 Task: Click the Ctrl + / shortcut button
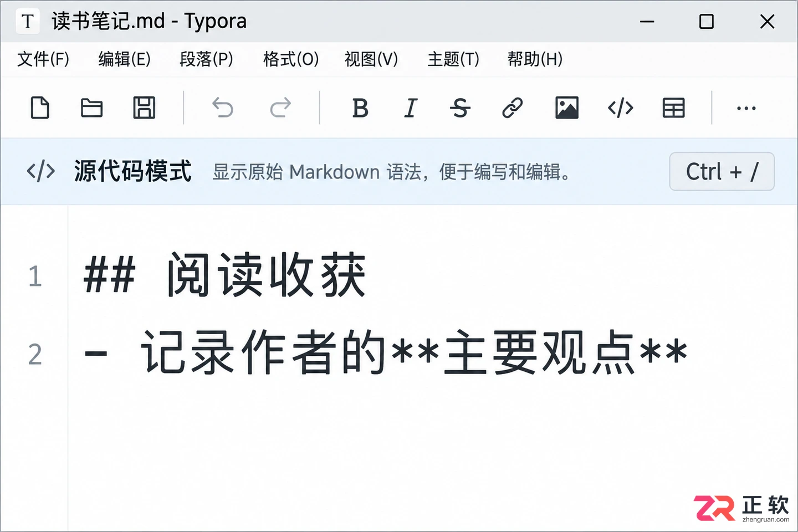(x=722, y=171)
